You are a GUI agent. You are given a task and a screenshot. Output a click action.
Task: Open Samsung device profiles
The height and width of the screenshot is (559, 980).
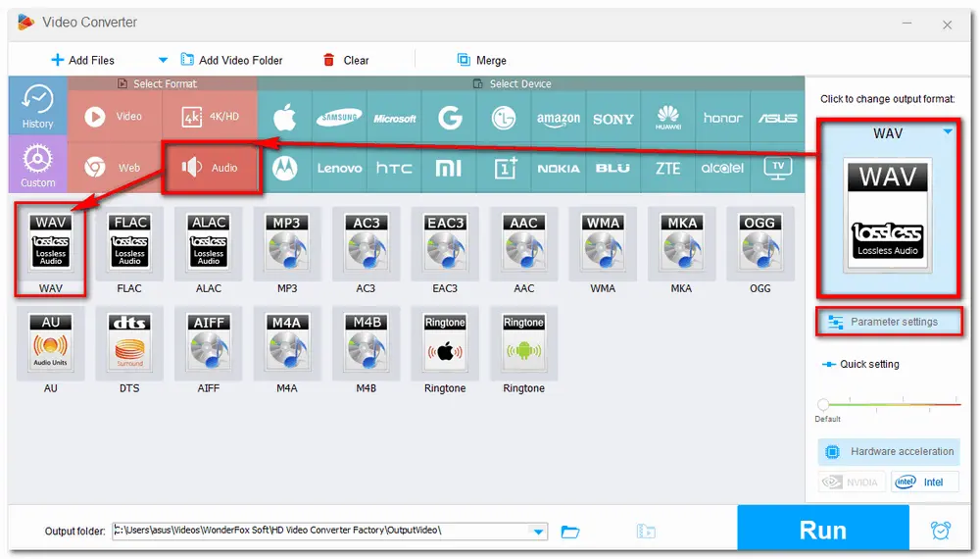pos(339,117)
